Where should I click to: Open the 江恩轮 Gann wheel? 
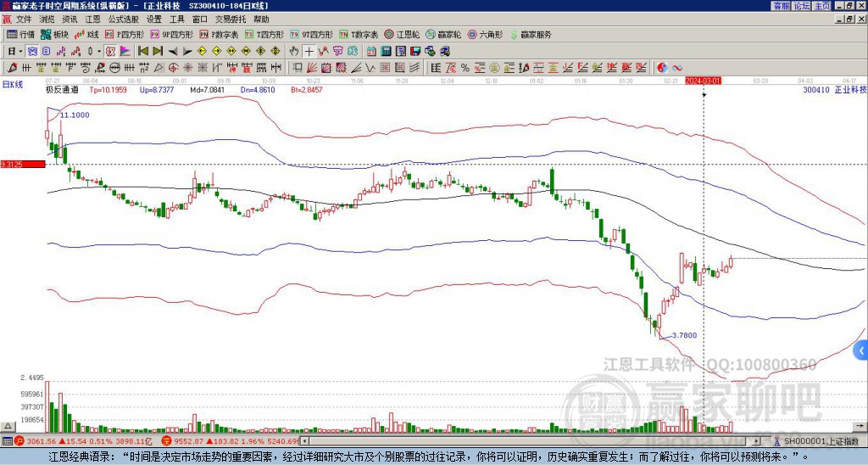click(403, 34)
